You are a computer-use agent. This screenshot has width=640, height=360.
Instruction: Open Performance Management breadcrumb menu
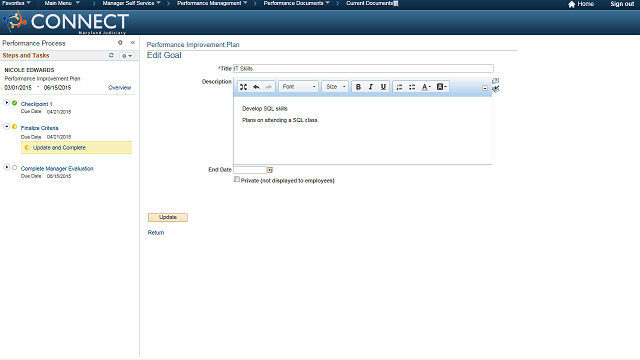coord(212,3)
